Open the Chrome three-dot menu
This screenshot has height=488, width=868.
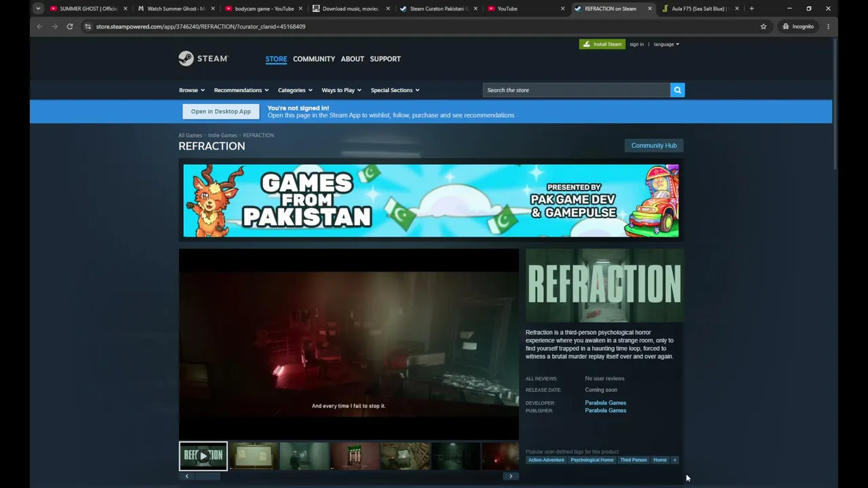(x=828, y=26)
